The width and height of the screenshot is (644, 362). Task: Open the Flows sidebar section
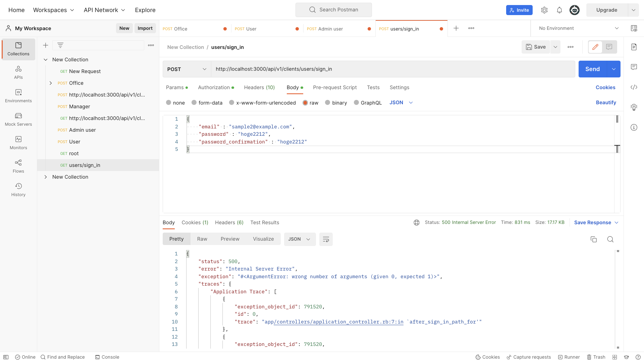point(18,166)
